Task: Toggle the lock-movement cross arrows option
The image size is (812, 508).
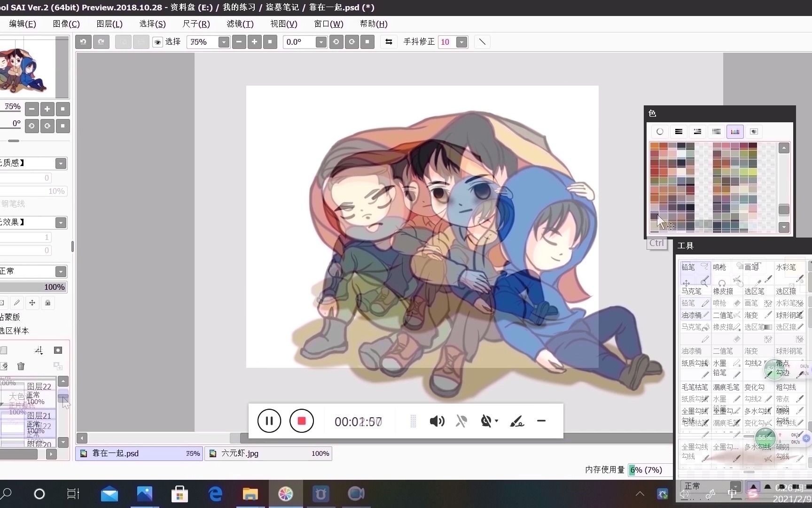Action: tap(32, 302)
